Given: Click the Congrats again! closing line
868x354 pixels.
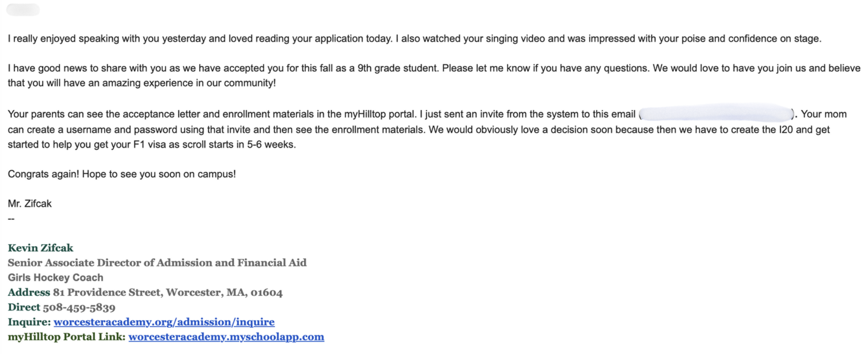Looking at the screenshot, I should (121, 174).
